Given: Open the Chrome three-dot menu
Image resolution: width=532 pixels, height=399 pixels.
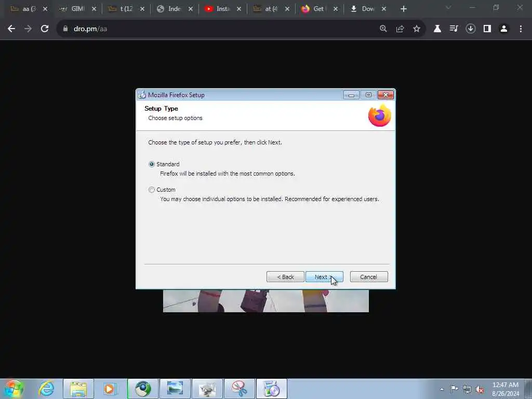Looking at the screenshot, I should 521,29.
